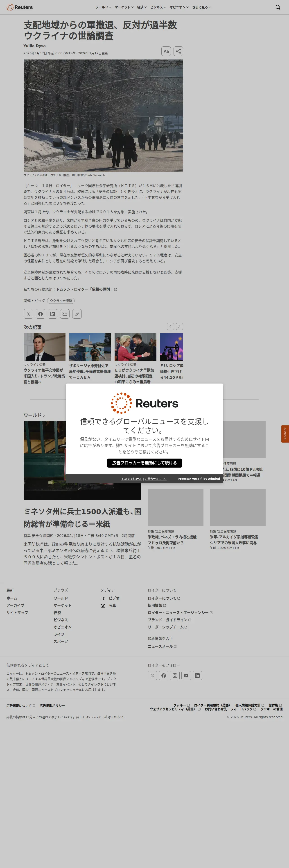
Task: Follow Reuters on LinkedIn in the footer
Action: [197, 675]
